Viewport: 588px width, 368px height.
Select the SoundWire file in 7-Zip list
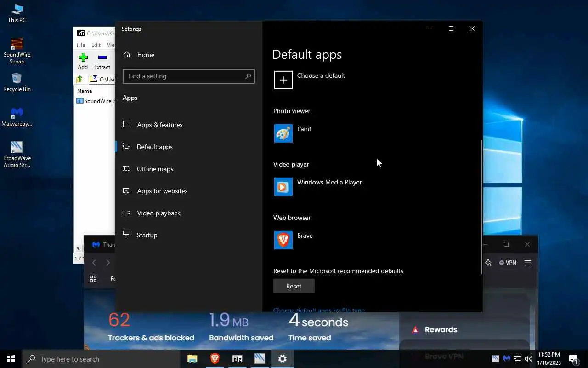96,101
